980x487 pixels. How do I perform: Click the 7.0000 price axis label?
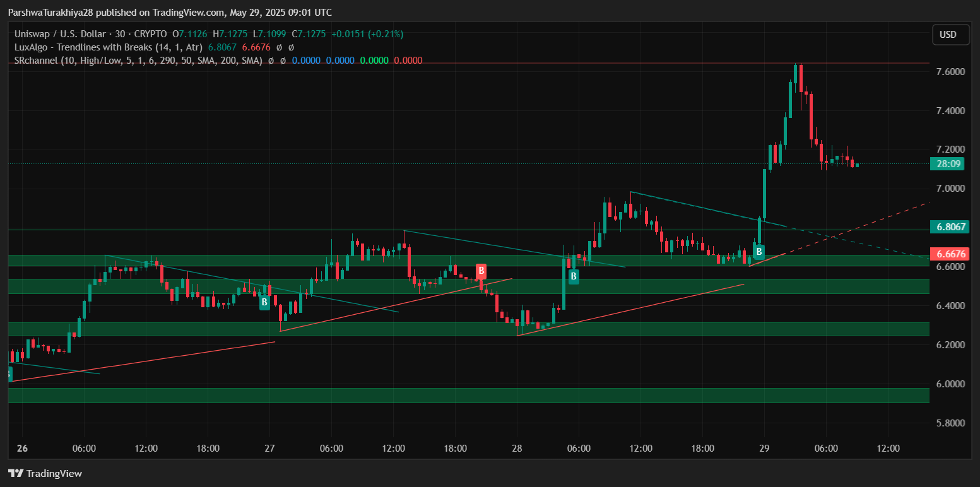tap(952, 189)
